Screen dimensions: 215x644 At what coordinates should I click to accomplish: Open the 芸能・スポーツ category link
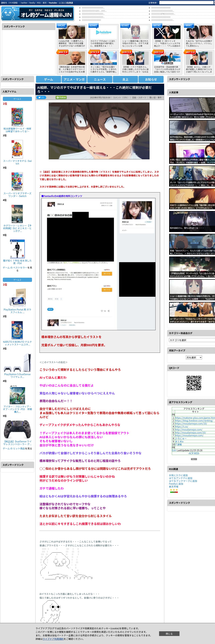coord(139,97)
